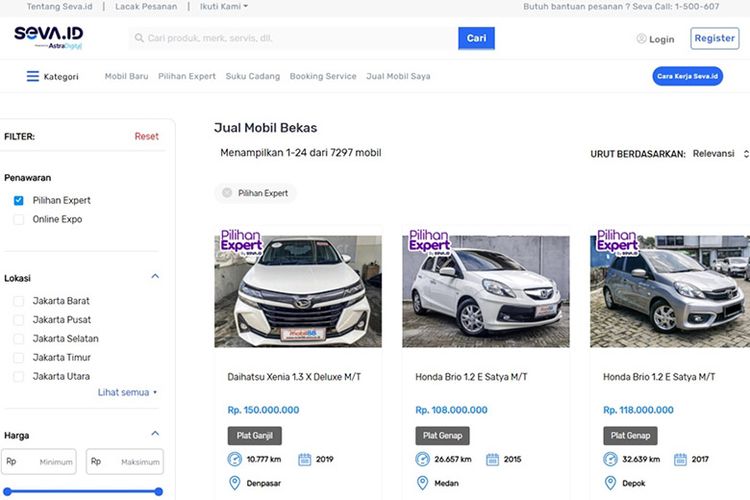
Task: Click the Reset filter link
Action: click(146, 136)
